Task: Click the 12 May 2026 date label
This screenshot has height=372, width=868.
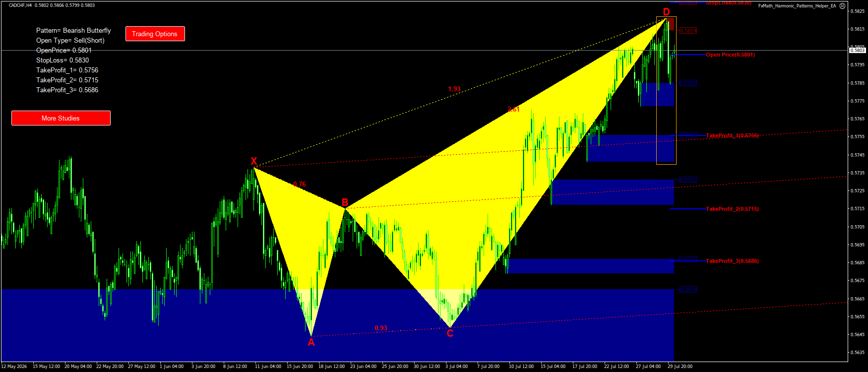Action: point(14,367)
